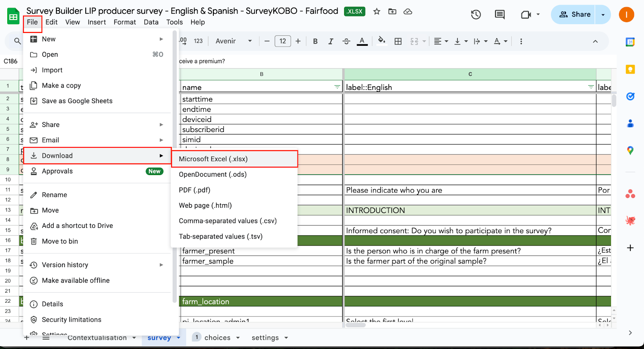The height and width of the screenshot is (349, 644).
Task: Click the Share button
Action: [576, 14]
